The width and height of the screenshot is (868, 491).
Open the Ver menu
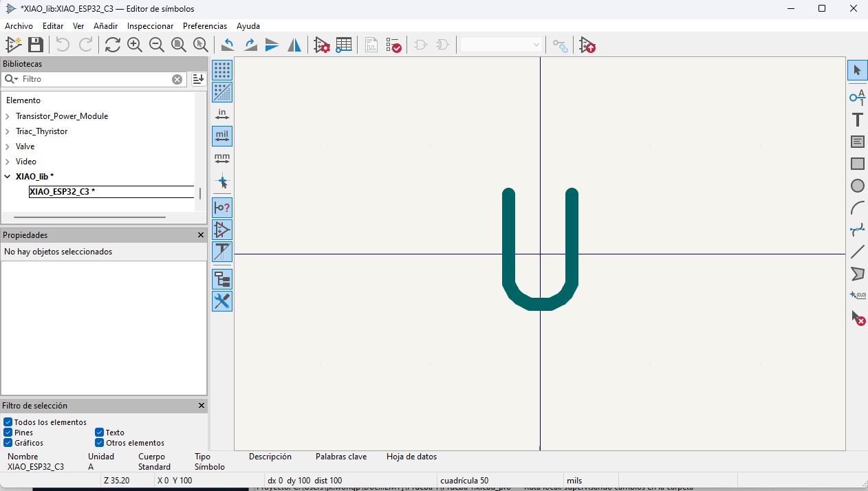(78, 26)
